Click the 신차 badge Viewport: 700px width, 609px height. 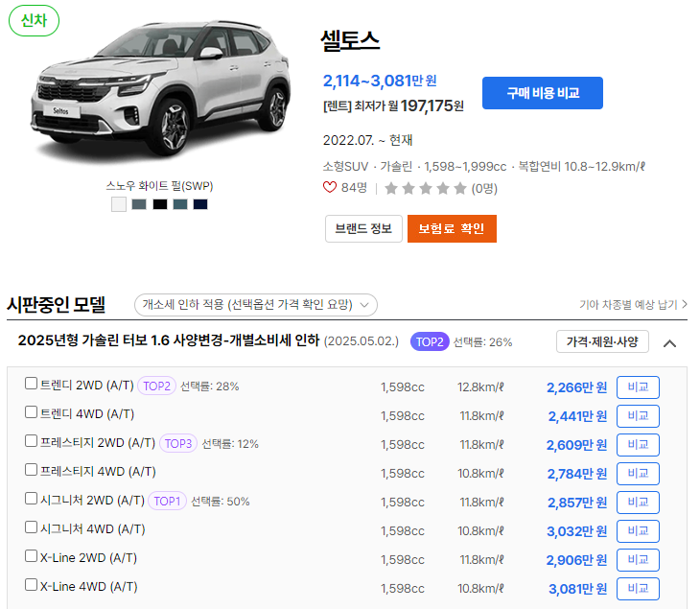(34, 20)
